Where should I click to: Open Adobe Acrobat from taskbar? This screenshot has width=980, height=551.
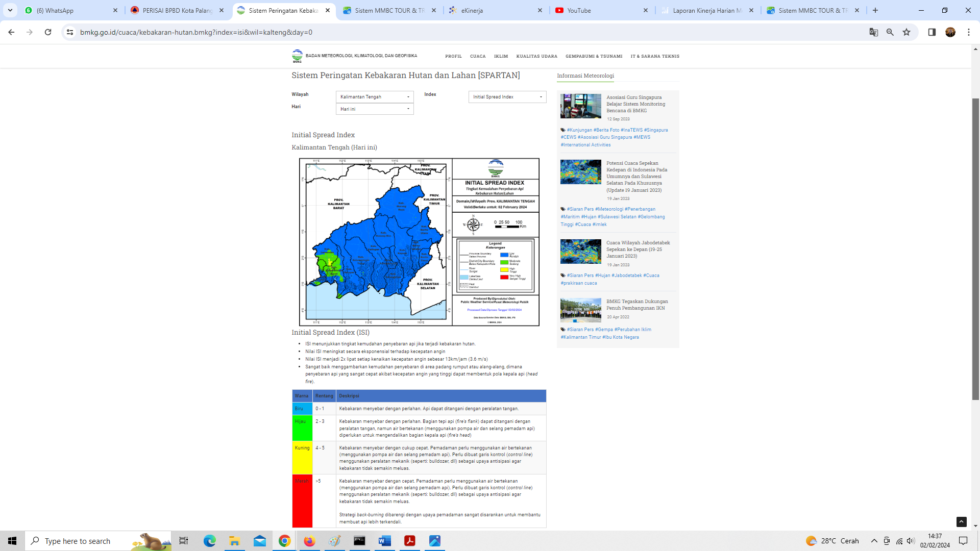[x=409, y=541]
